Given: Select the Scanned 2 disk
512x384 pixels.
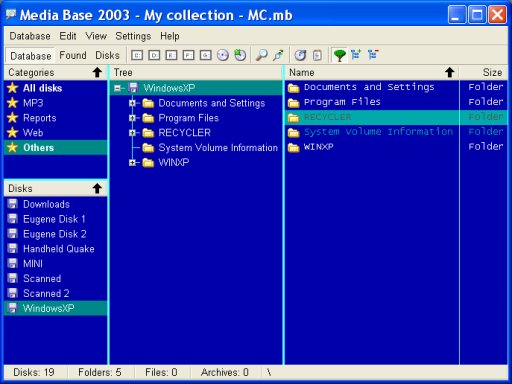Looking at the screenshot, I should tap(55, 293).
